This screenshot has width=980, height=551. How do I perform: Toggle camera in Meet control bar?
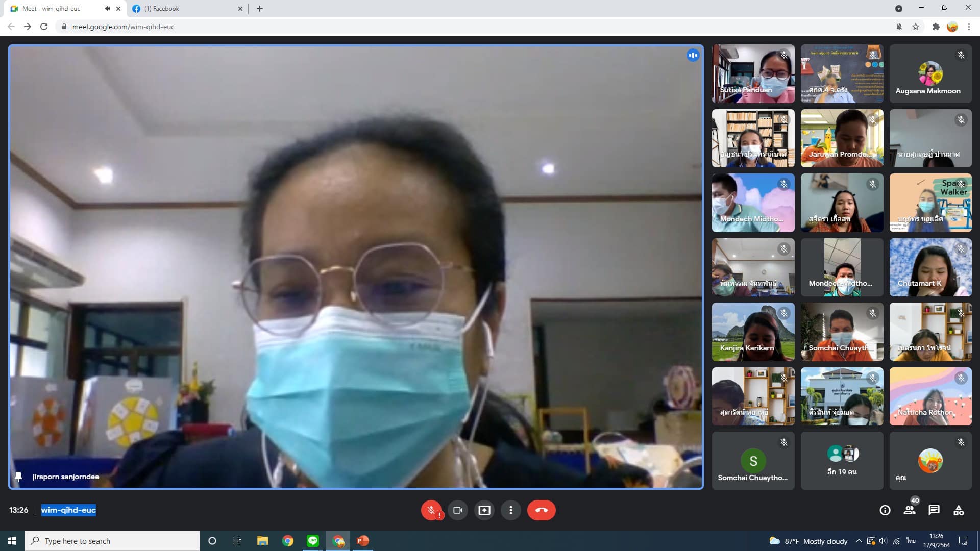458,510
